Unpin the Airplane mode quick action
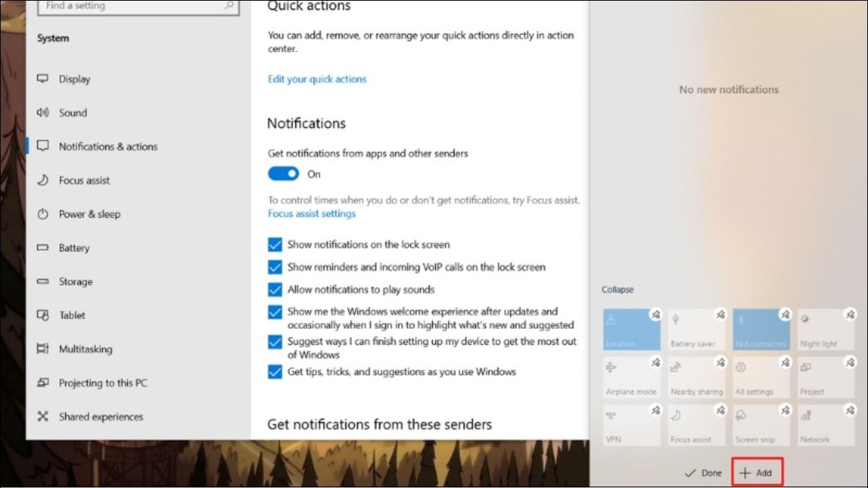 tap(655, 362)
